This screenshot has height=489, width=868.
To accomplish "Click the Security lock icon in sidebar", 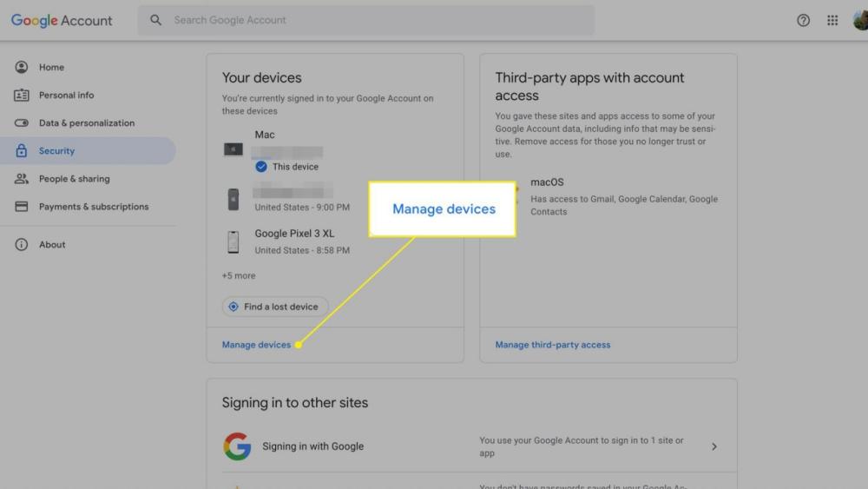I will (x=22, y=151).
